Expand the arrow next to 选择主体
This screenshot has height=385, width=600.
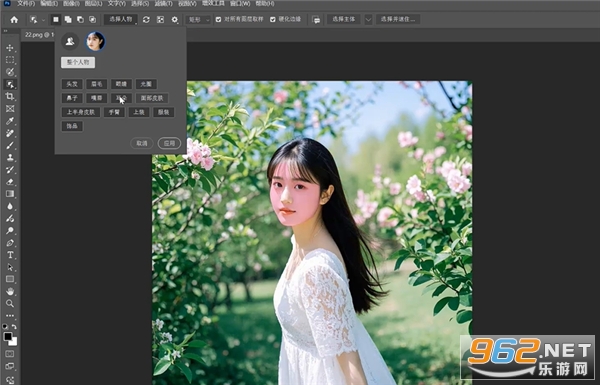tap(368, 20)
